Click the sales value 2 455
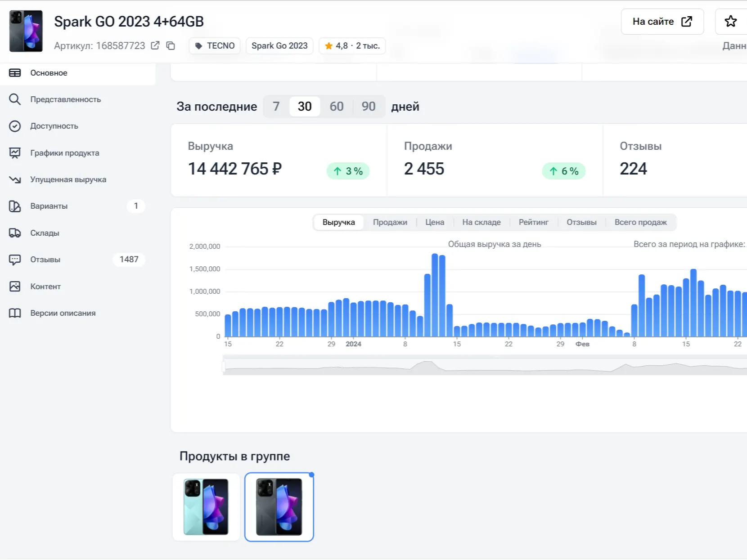The image size is (747, 560). click(424, 169)
